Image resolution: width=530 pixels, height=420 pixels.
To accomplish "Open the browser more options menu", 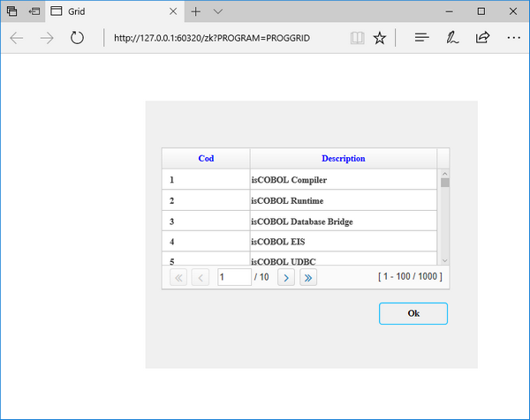I will (x=513, y=38).
